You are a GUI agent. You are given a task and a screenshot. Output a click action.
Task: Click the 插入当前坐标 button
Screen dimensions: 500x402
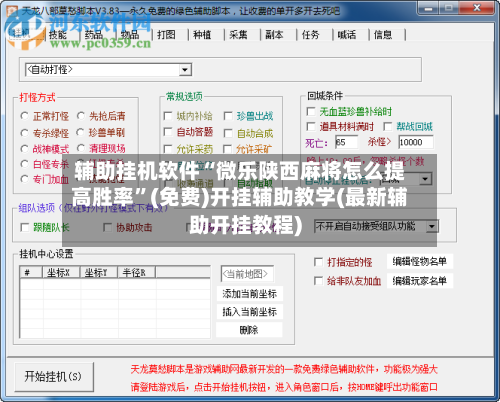click(x=250, y=312)
